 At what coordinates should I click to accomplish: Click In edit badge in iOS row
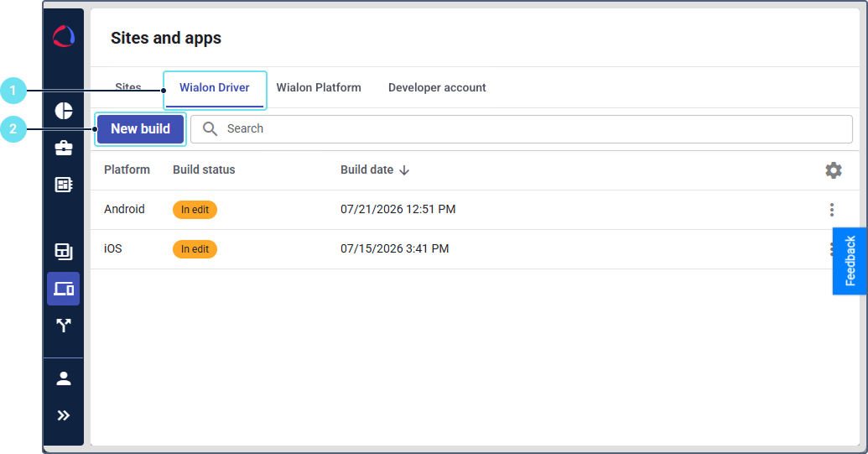point(195,249)
